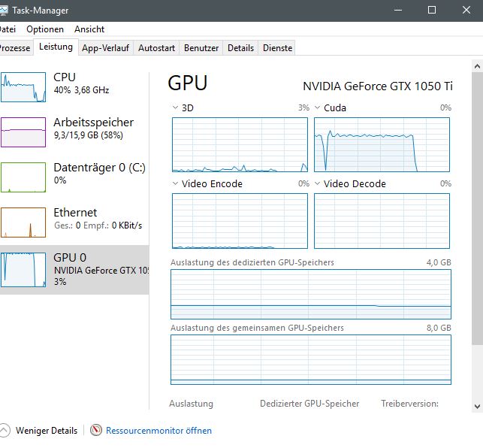483x448 pixels.
Task: Expand the Video Encode engine selector
Action: tap(176, 184)
